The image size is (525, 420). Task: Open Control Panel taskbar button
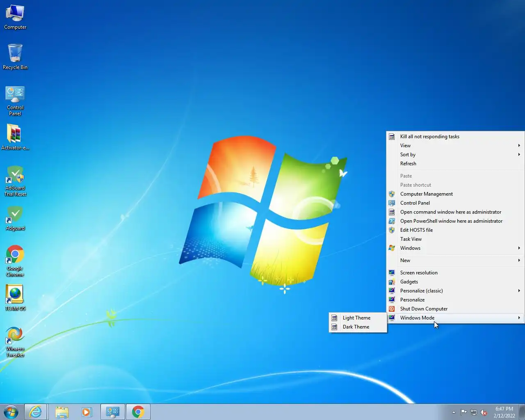112,412
